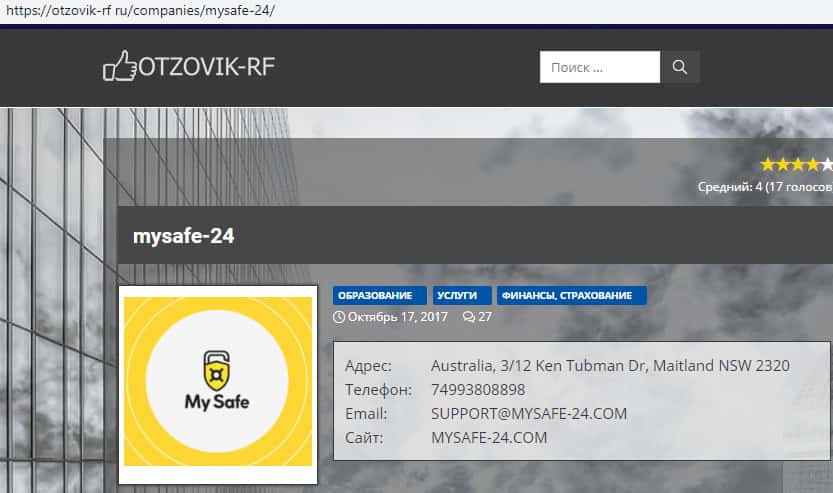
Task: Click the comments bubble icon
Action: click(469, 317)
